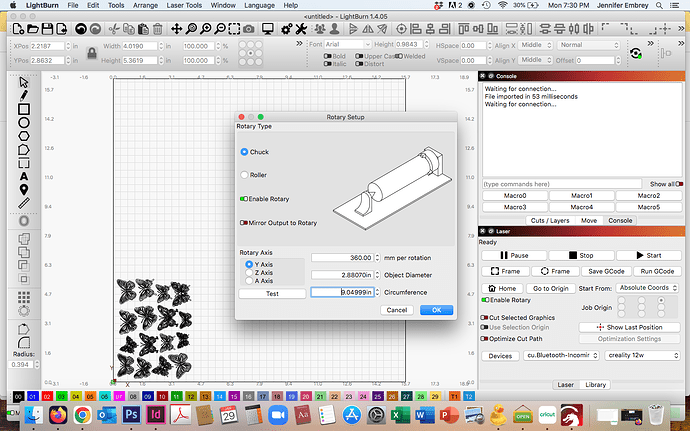Expand the numeric edits toolbar chevron

pyautogui.click(x=299, y=43)
